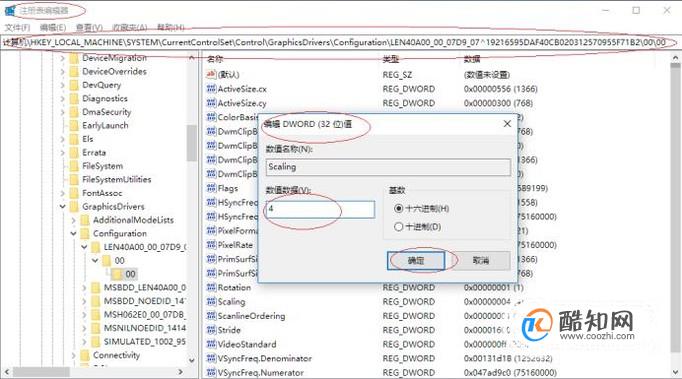
Task: Click the GraphicsDrivers folder icon
Action: tap(74, 206)
